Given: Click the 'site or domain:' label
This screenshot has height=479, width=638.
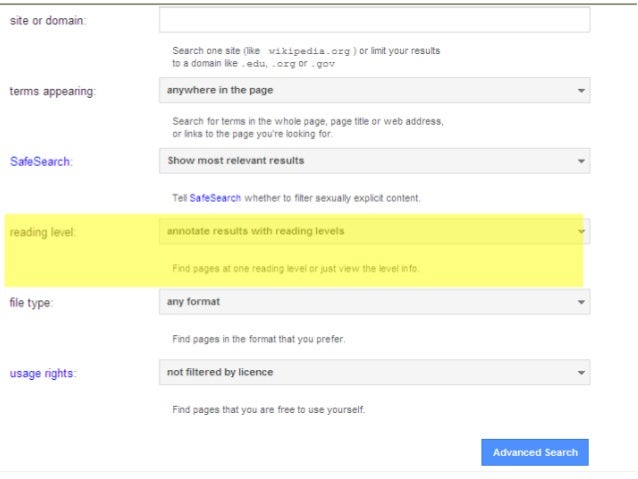Looking at the screenshot, I should coord(48,21).
